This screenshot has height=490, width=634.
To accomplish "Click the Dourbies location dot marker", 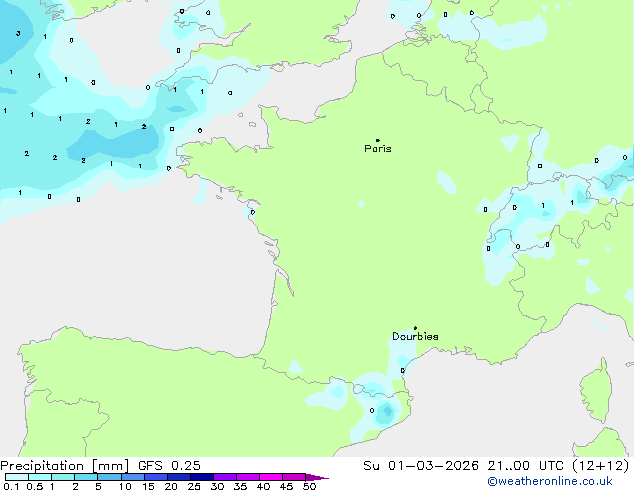I will tap(415, 328).
